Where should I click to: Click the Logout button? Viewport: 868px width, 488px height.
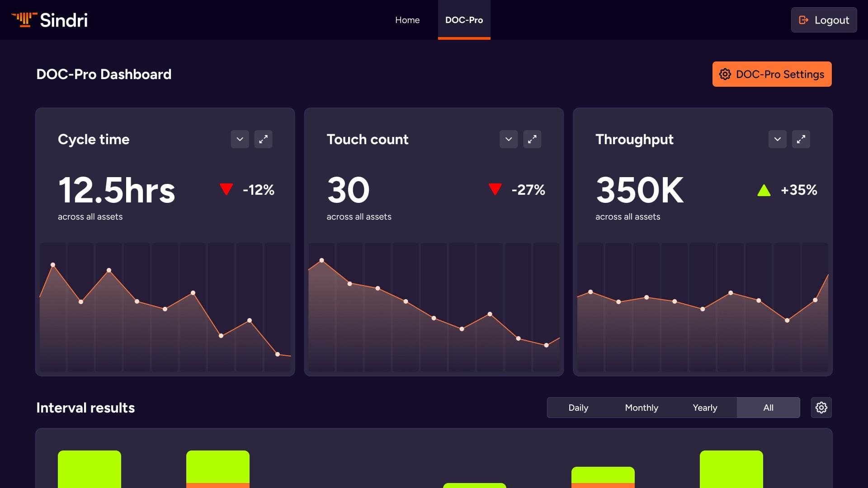tap(824, 20)
